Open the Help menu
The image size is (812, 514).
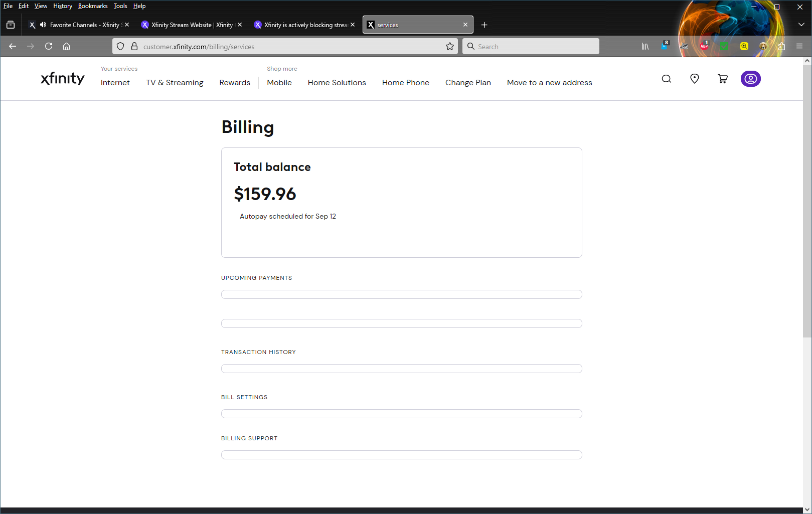(139, 6)
